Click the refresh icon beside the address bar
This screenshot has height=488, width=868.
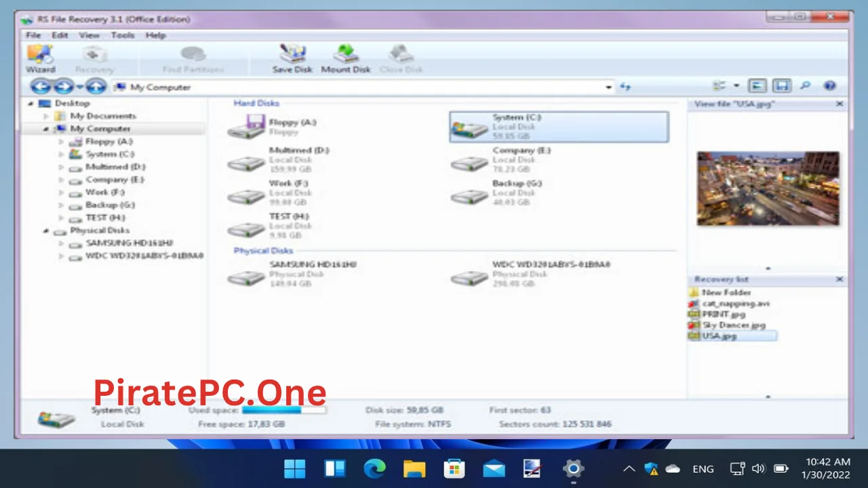[x=625, y=87]
